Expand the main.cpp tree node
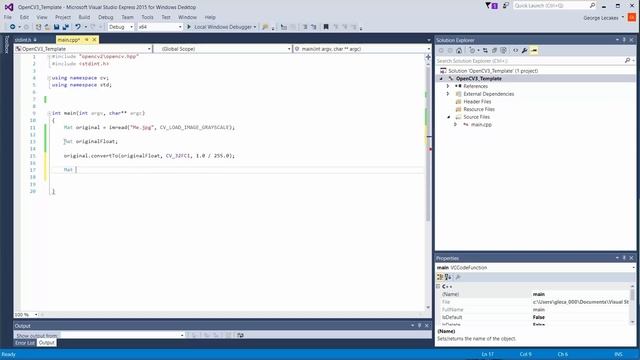The height and width of the screenshot is (360, 640). click(456, 124)
